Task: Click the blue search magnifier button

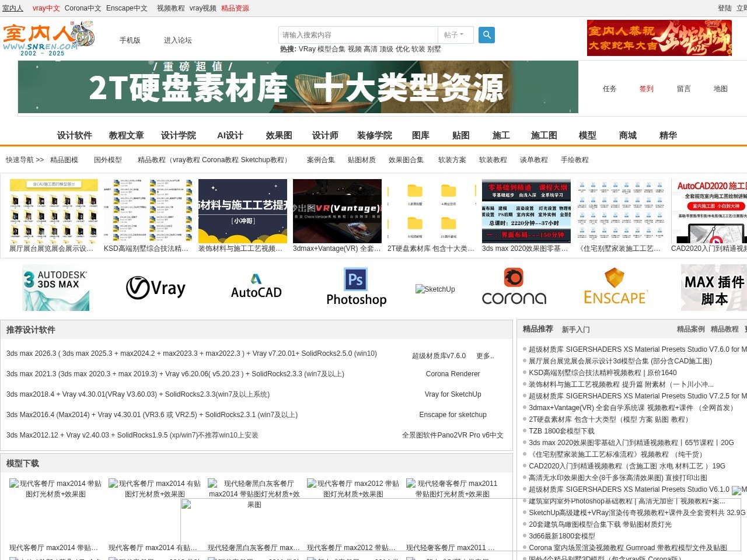Action: [487, 35]
